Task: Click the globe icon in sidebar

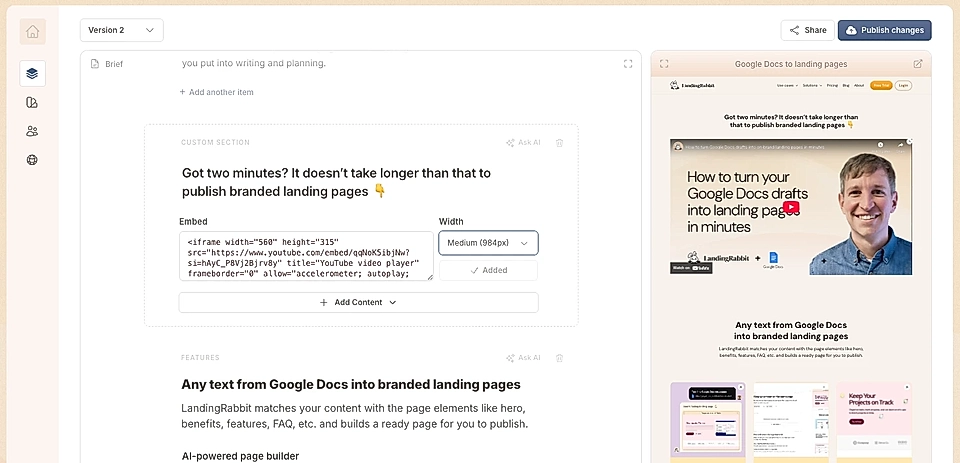Action: click(x=32, y=160)
